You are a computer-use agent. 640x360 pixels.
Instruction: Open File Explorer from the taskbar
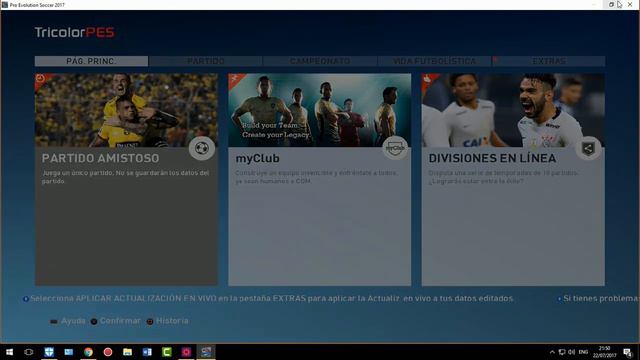127,352
